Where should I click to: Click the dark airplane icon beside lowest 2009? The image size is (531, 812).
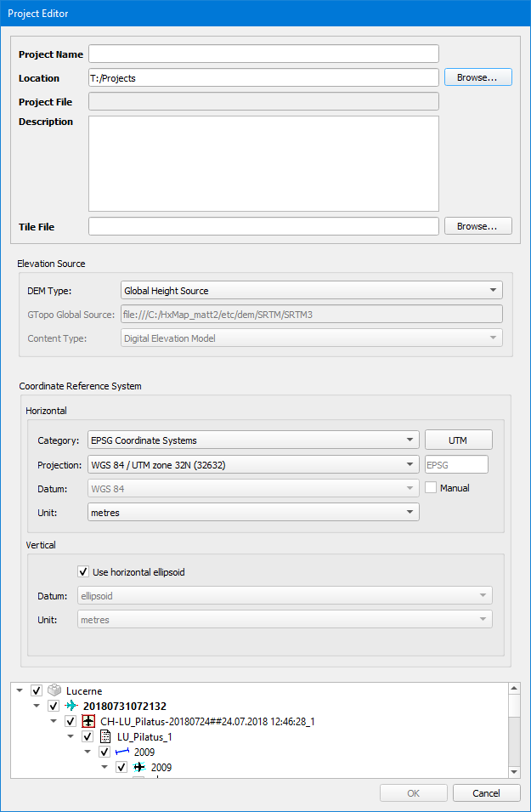tap(139, 767)
